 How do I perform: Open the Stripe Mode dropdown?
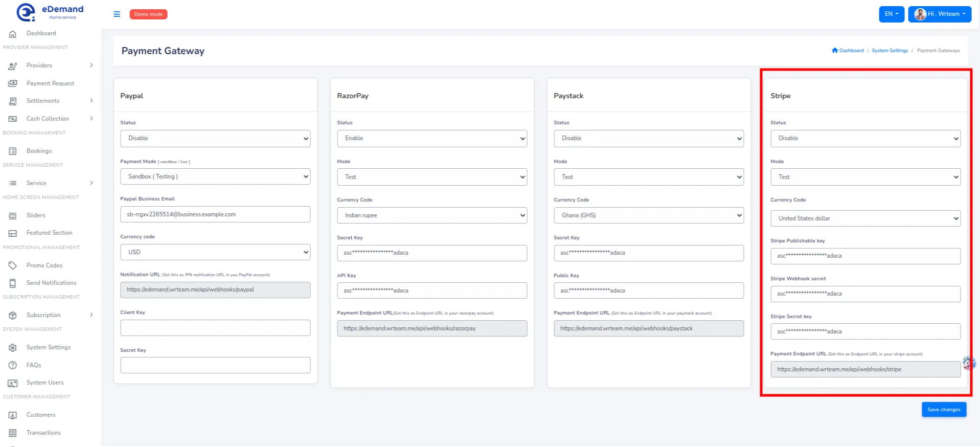click(865, 177)
